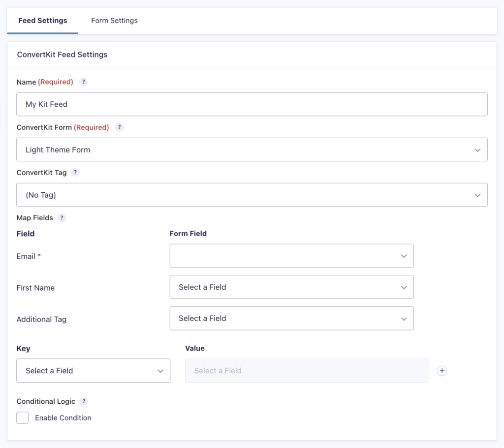Open the First Name Select a Field dropdown
Image resolution: width=504 pixels, height=448 pixels.
coord(291,287)
